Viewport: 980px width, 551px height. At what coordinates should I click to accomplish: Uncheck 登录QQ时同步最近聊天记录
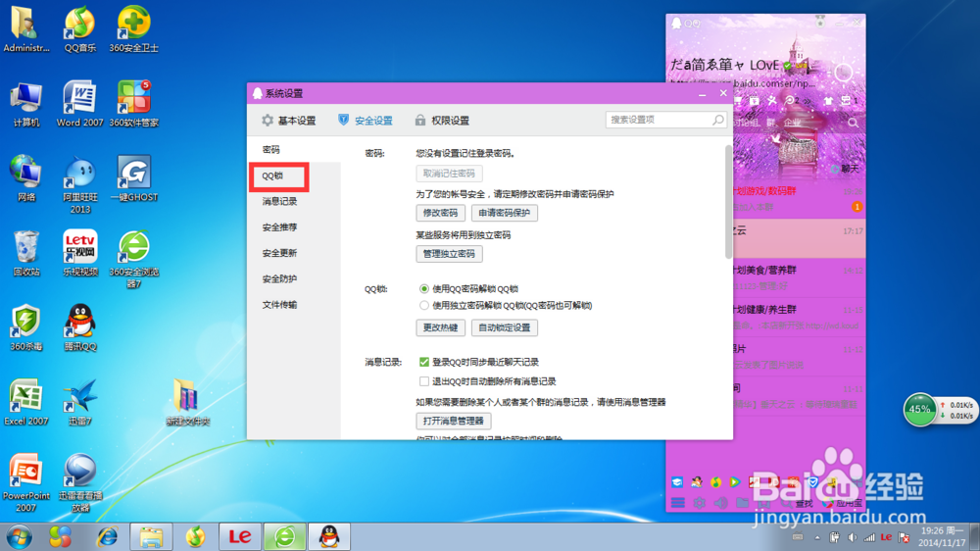(x=423, y=362)
